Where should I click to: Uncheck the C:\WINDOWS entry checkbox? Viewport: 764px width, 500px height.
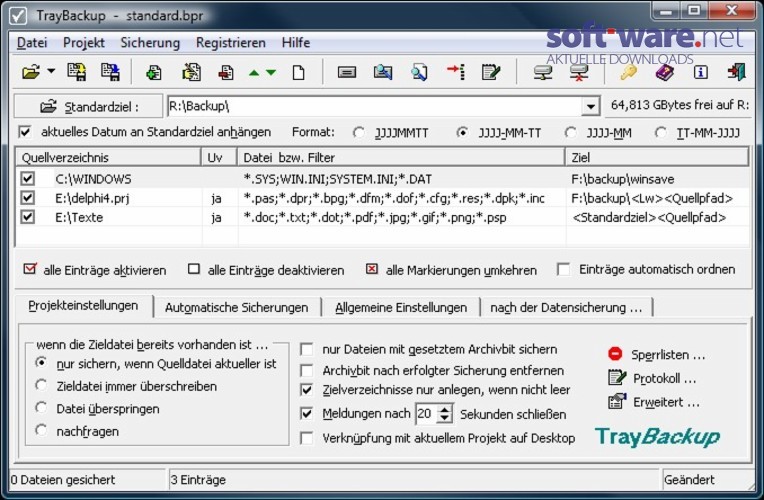click(28, 178)
